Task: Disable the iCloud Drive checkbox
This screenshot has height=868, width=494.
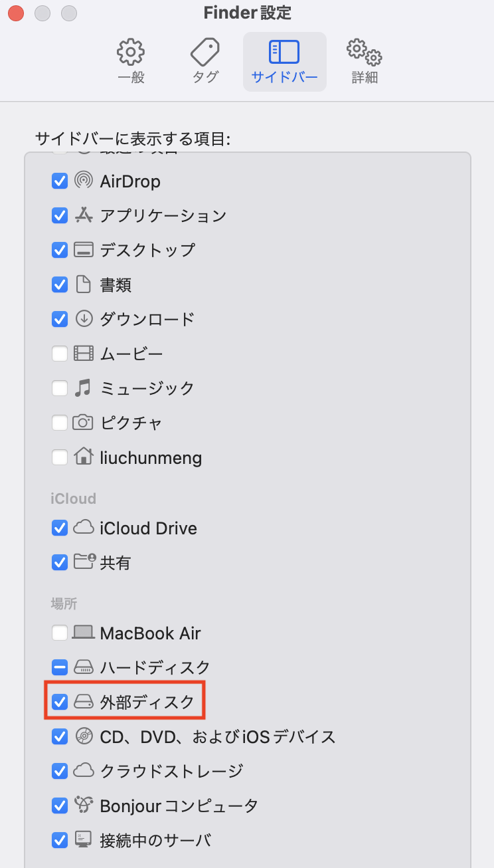Action: pos(59,528)
